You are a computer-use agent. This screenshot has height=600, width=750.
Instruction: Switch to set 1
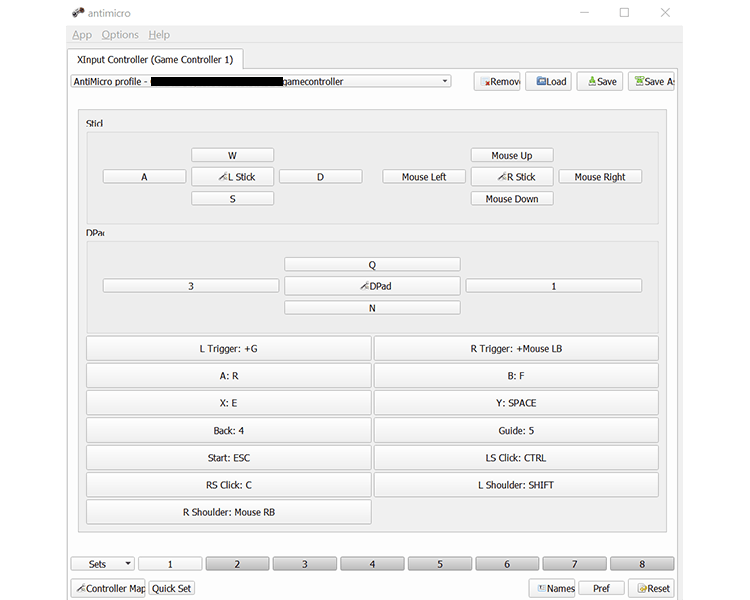[170, 564]
